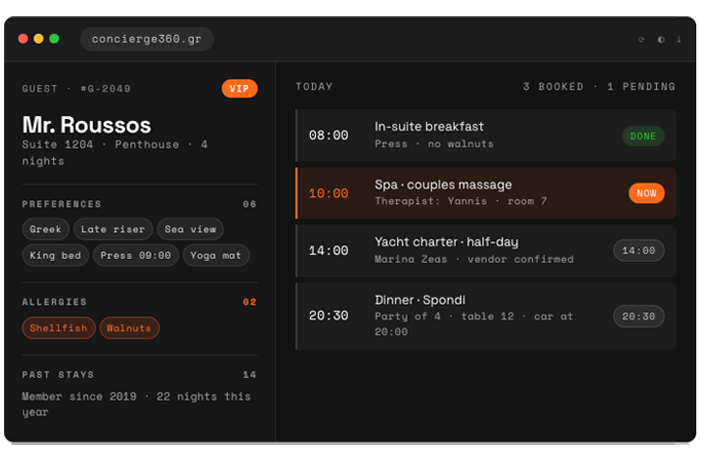
Task: Click the orange NOW status badge
Action: click(646, 193)
